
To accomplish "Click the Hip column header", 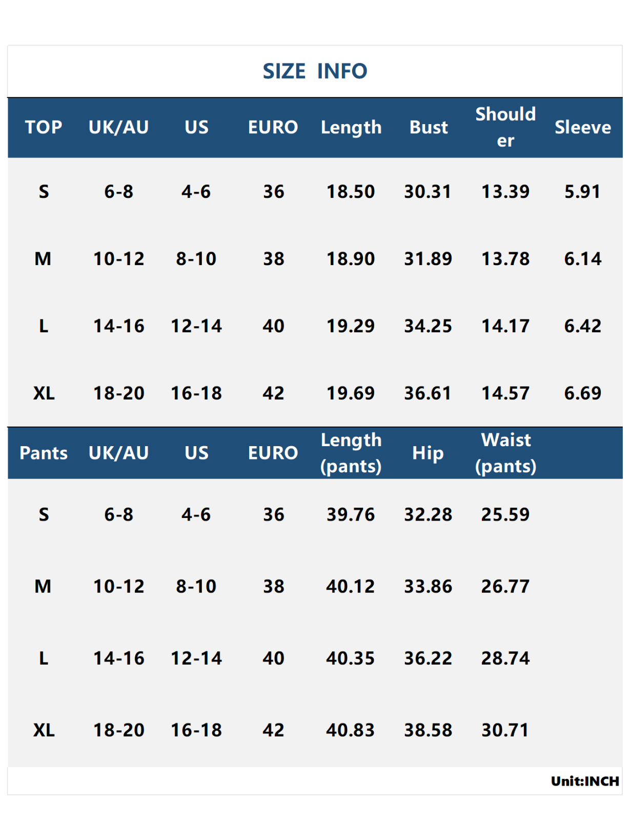I will pyautogui.click(x=428, y=453).
